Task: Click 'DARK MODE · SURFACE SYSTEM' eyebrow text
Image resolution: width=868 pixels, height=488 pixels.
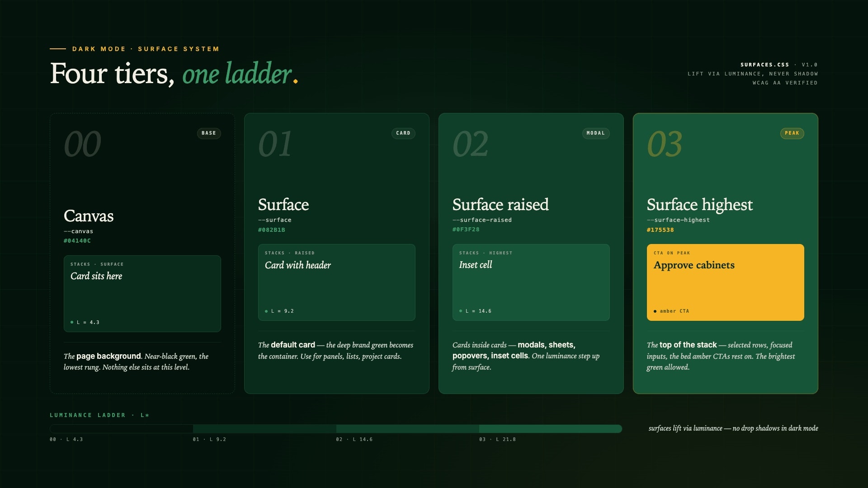Action: (146, 49)
